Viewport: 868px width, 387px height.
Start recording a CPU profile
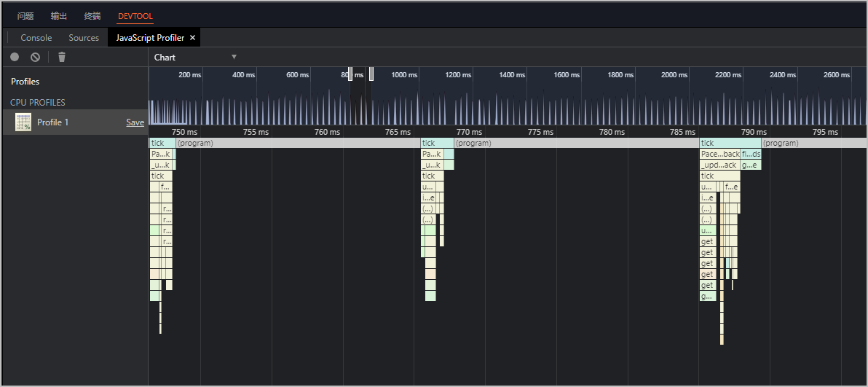click(15, 57)
